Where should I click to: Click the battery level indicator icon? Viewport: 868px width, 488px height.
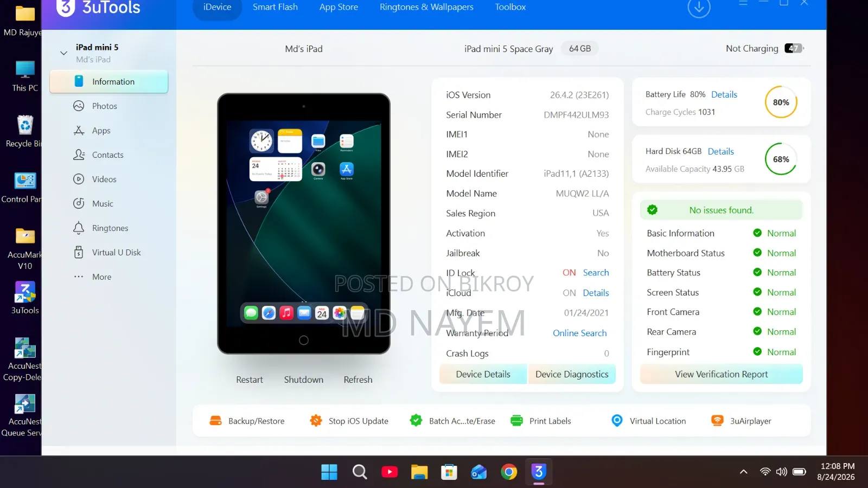794,48
